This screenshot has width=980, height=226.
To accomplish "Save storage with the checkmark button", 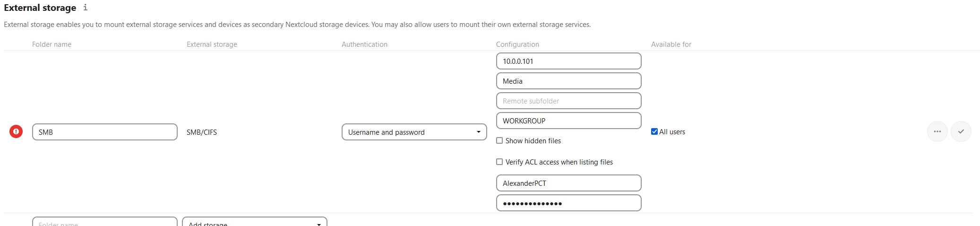I will [961, 131].
